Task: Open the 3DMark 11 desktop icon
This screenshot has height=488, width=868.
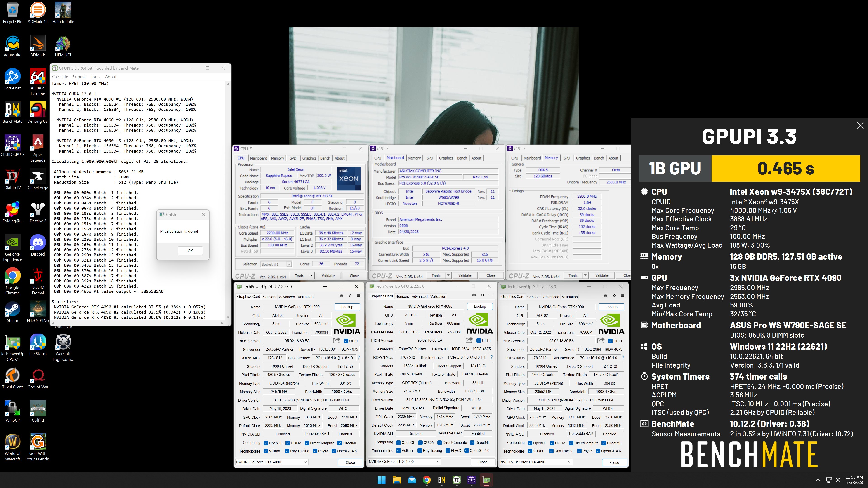Action: [x=38, y=13]
